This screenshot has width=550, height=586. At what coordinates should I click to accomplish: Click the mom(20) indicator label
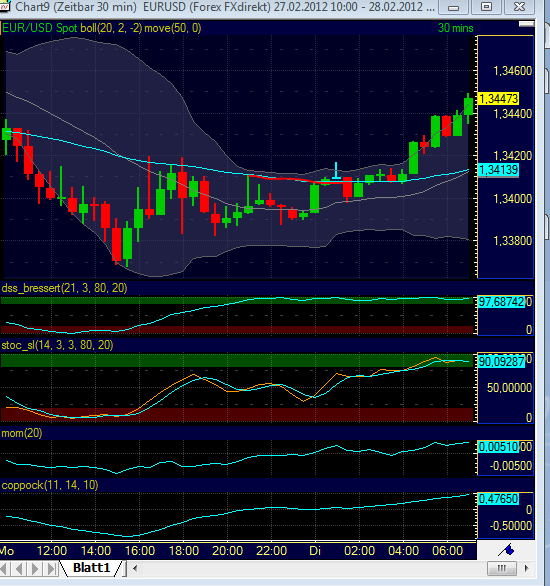tap(22, 433)
